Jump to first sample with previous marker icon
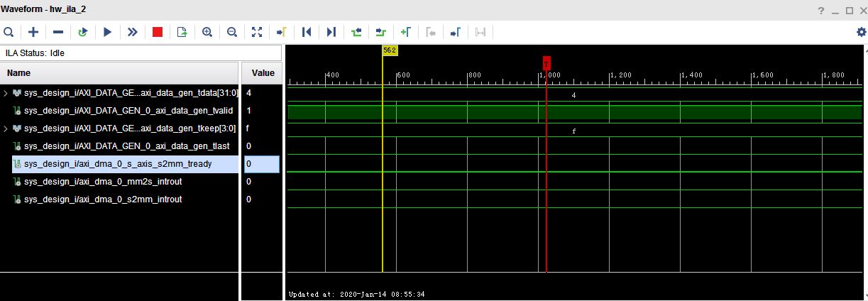Image resolution: width=868 pixels, height=301 pixels. click(307, 32)
